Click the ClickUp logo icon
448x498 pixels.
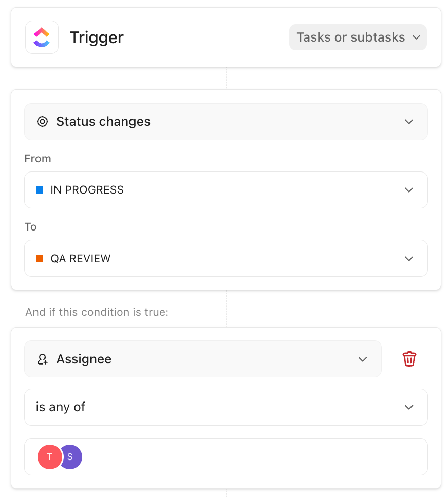(42, 37)
